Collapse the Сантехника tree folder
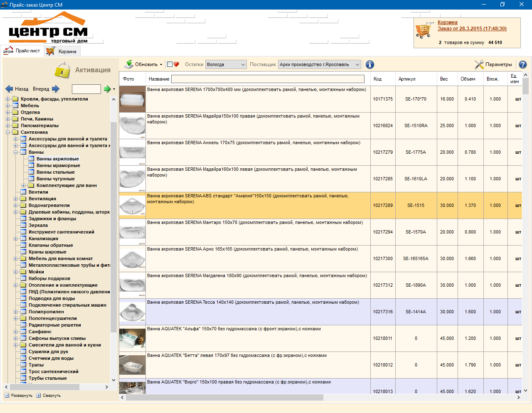 [8, 132]
